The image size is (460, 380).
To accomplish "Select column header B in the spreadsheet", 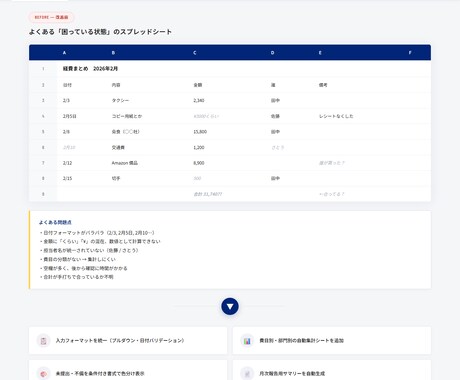I will tap(113, 53).
